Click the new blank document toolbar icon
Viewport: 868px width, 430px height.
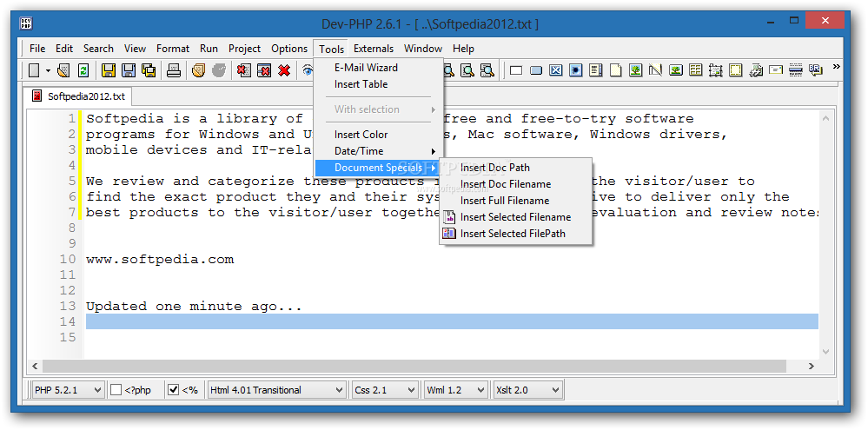34,70
